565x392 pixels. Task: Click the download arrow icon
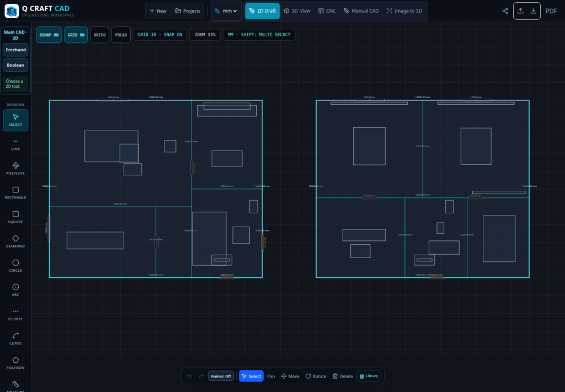[534, 11]
